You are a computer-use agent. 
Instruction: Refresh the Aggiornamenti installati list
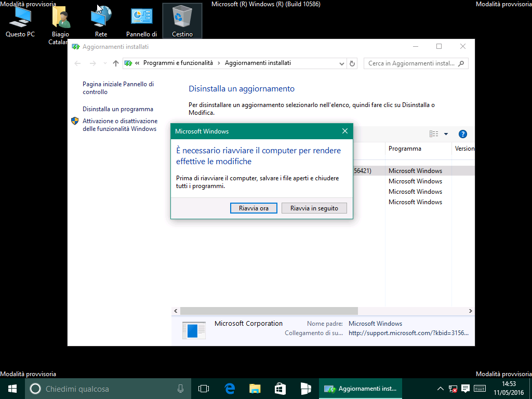coord(352,63)
